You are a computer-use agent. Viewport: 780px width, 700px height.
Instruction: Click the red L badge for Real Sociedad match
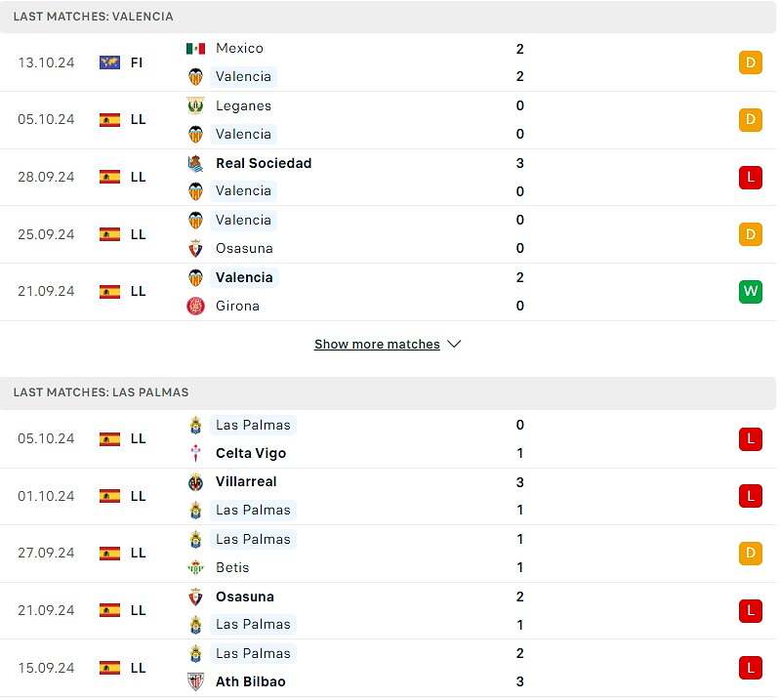[x=750, y=177]
